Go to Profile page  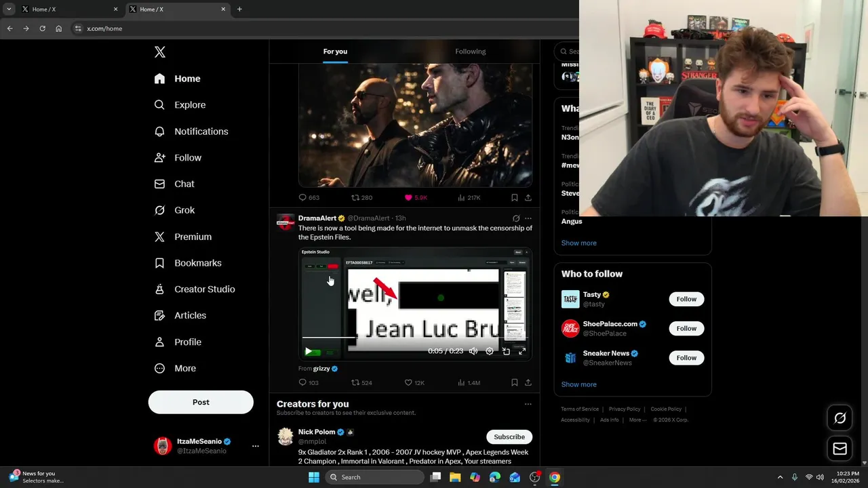(178, 342)
